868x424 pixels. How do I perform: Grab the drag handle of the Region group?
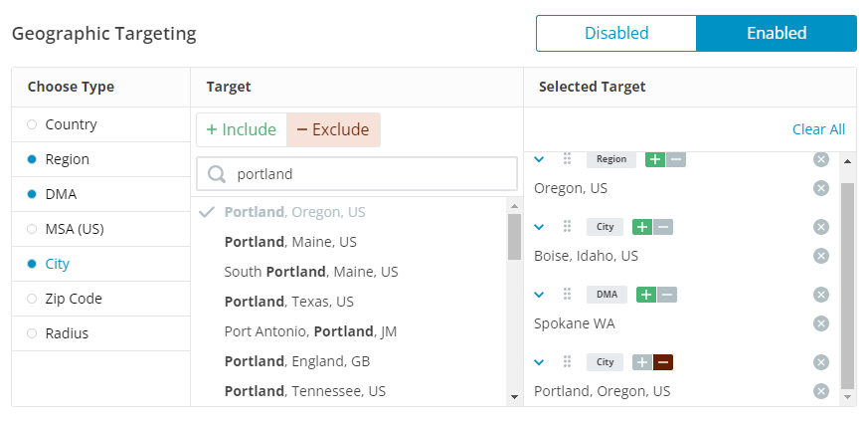tap(567, 159)
